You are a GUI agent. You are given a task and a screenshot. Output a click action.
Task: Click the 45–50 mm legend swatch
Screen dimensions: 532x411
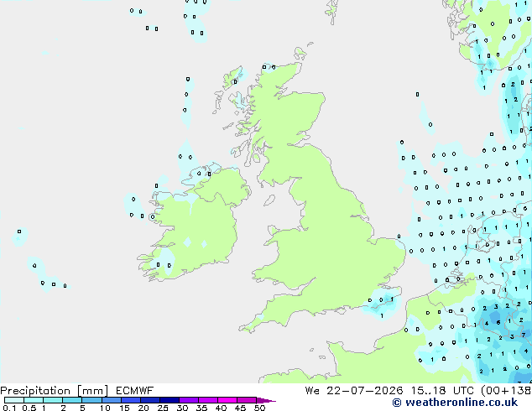pos(247,400)
